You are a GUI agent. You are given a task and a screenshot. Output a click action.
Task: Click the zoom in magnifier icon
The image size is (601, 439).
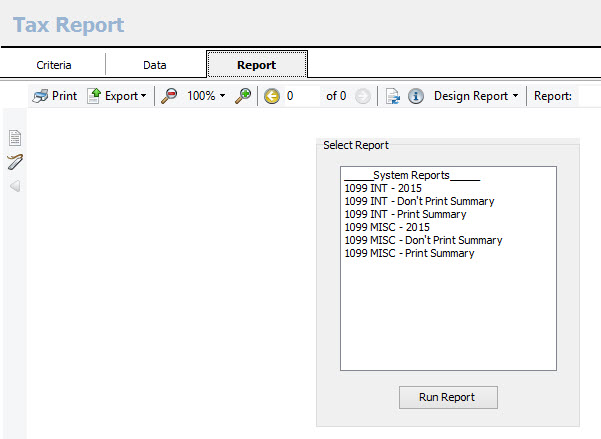[x=243, y=96]
